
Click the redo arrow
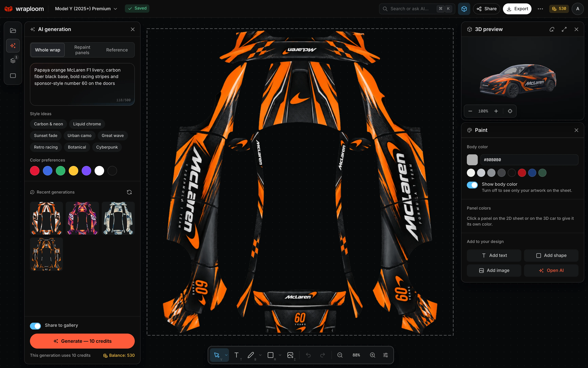[323, 355]
